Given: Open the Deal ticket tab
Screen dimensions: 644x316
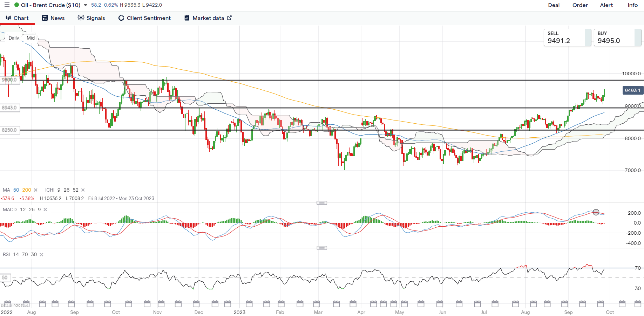Looking at the screenshot, I should click(x=554, y=5).
